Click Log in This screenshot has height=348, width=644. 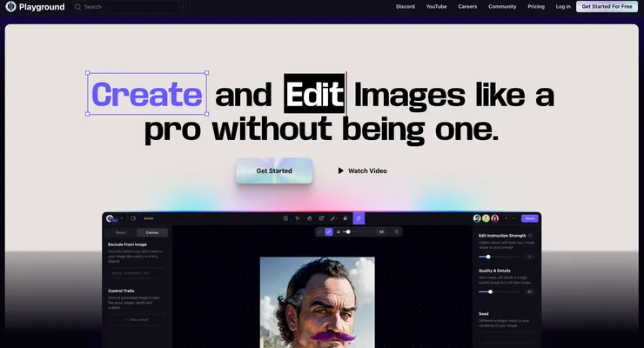click(563, 7)
